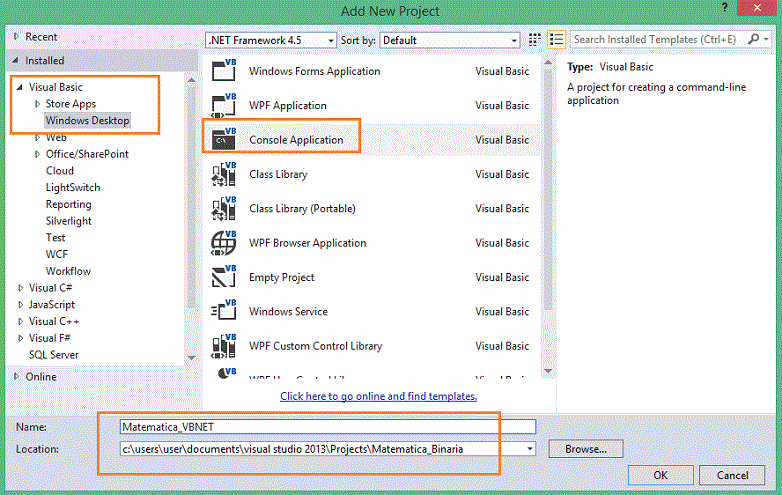
Task: Select the LightSwitch category
Action: [x=73, y=187]
